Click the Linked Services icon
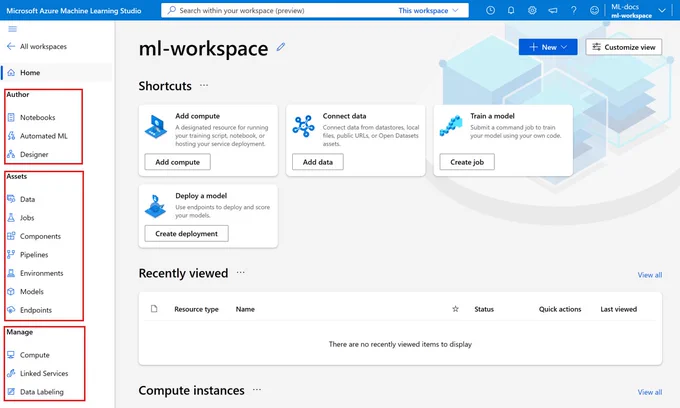This screenshot has width=680, height=408. point(11,373)
